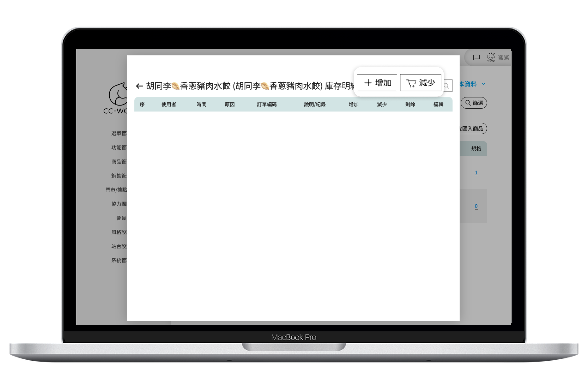588x374 pixels.
Task: Expand the 本資料 dropdown chevron
Action: [483, 84]
